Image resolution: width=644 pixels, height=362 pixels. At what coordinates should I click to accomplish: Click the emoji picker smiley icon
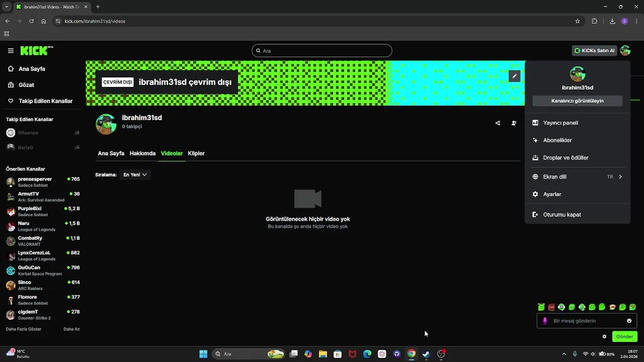[x=629, y=321]
